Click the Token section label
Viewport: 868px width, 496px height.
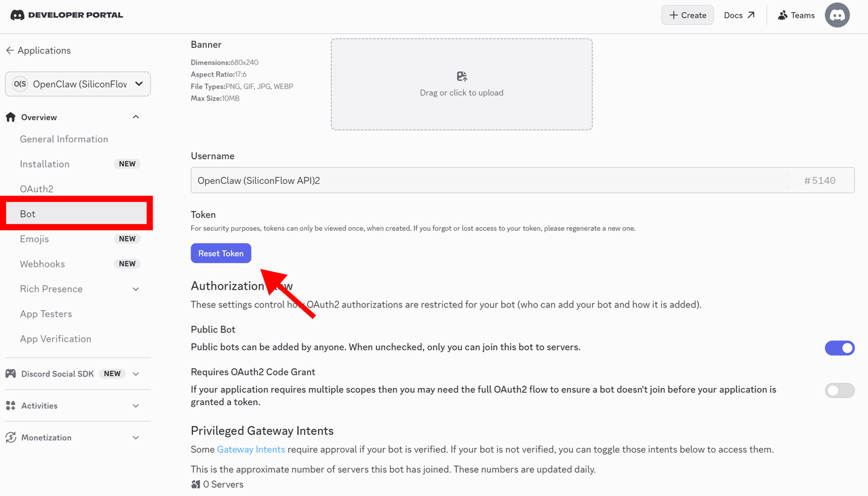[x=203, y=214]
